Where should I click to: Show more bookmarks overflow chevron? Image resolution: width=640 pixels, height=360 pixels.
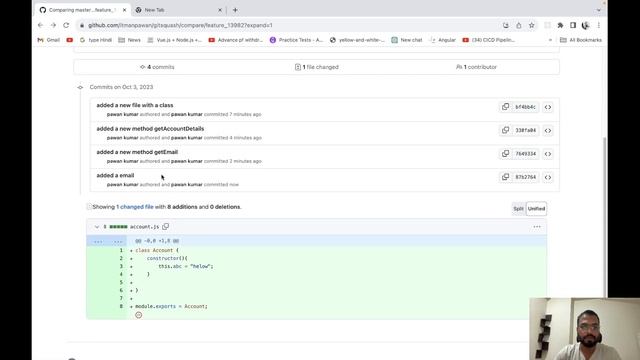coord(550,40)
